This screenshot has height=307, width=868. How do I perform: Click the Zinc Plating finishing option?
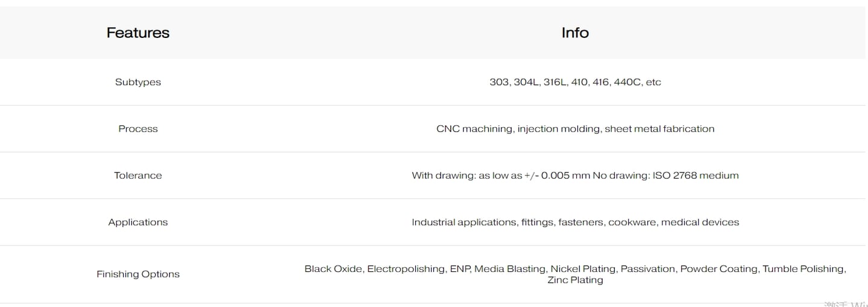pos(575,280)
